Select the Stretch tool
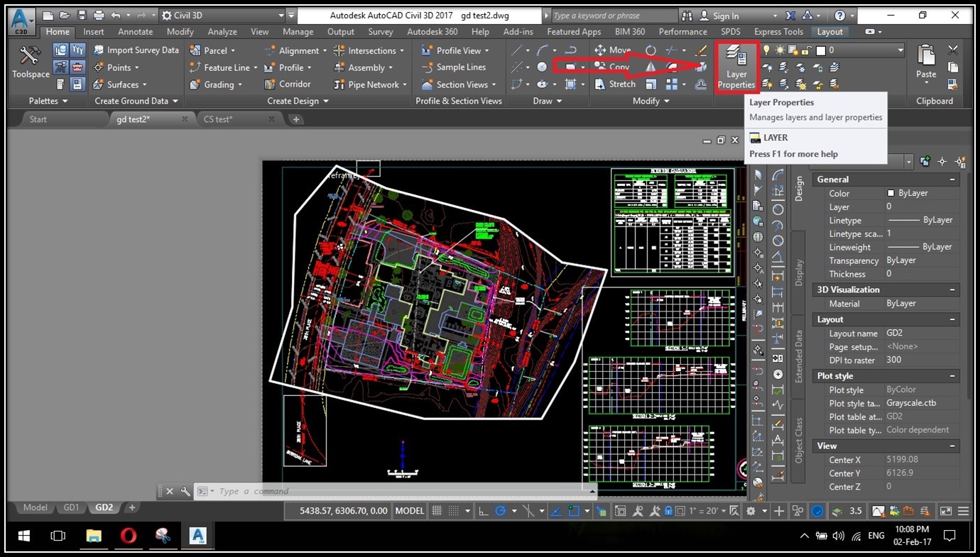This screenshot has height=557, width=980. click(615, 84)
